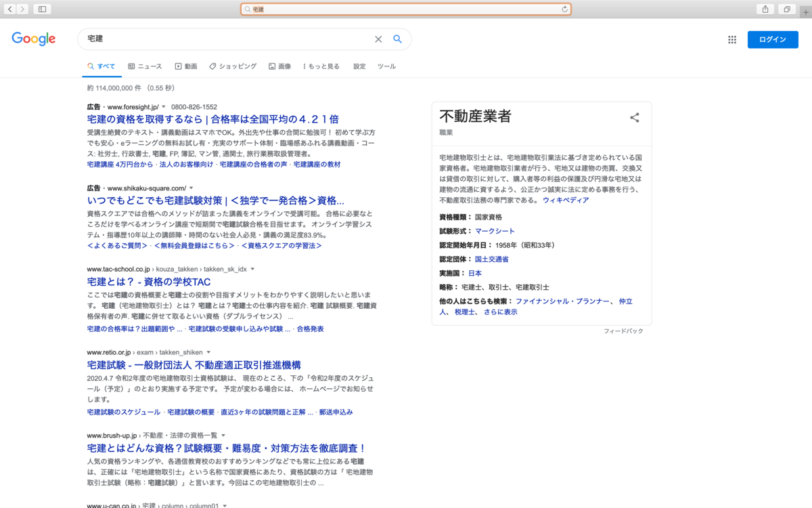Click 郵送申込み sitelink
The width and height of the screenshot is (812, 508).
point(336,412)
